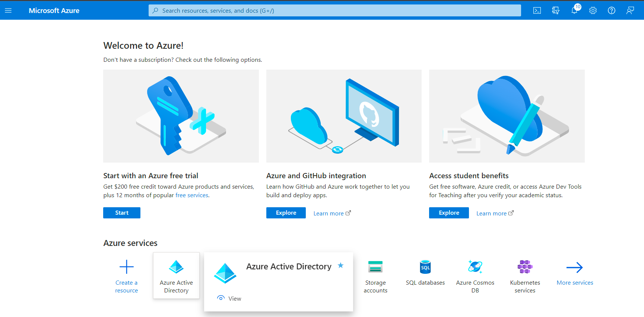Follow the free services link
644x317 pixels.
(192, 195)
